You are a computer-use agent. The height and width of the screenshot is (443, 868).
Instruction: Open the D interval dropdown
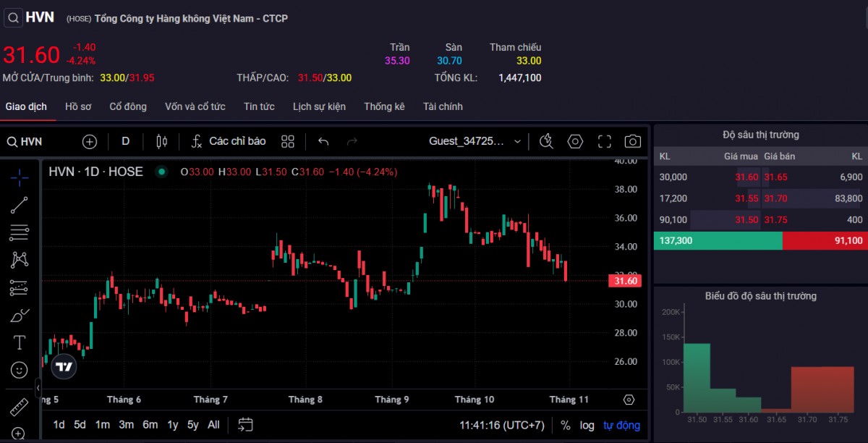[x=125, y=141]
